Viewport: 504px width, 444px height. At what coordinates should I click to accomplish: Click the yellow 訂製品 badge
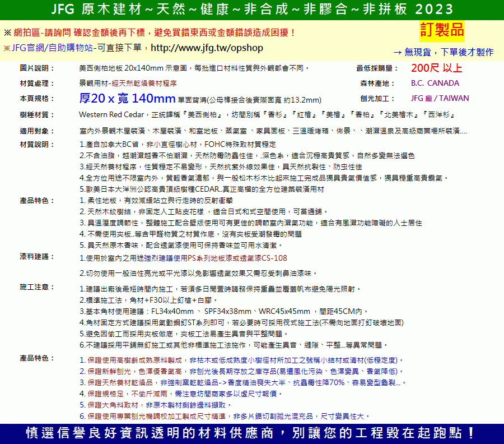(442, 31)
